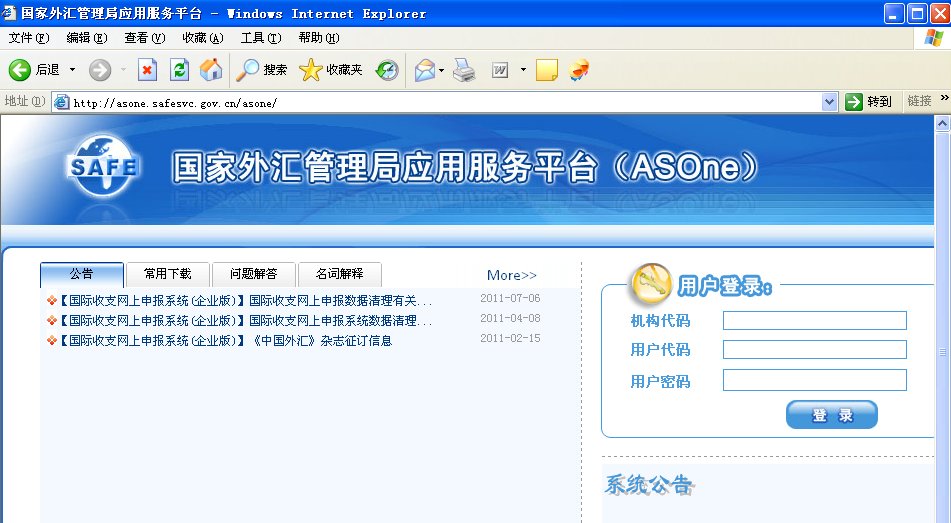Click the More>> link

[511, 275]
